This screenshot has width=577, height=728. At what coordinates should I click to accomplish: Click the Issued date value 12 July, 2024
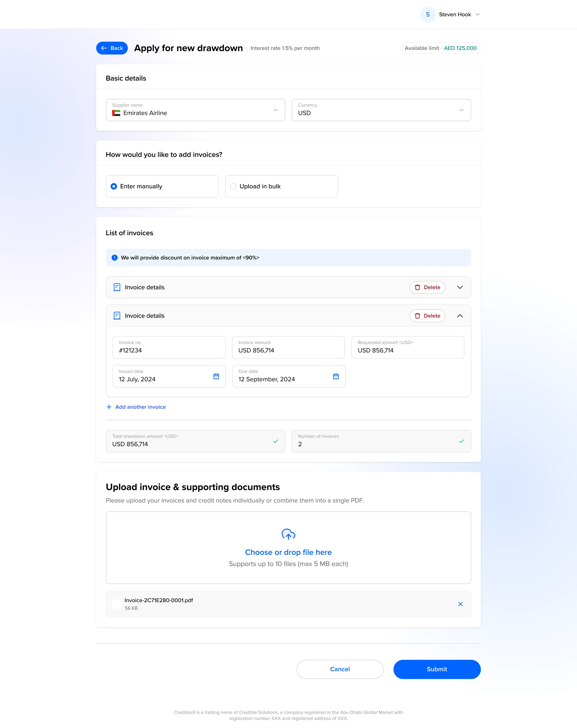tap(137, 379)
